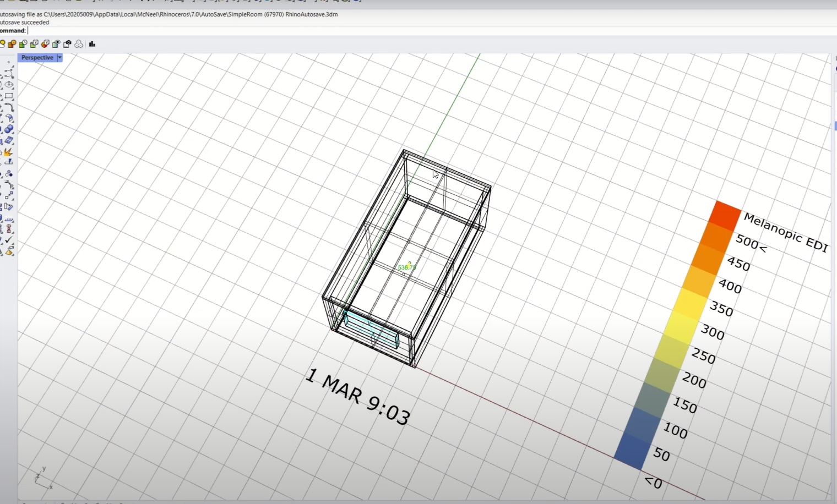
Task: Select the Ellipse tool
Action: coord(9,85)
